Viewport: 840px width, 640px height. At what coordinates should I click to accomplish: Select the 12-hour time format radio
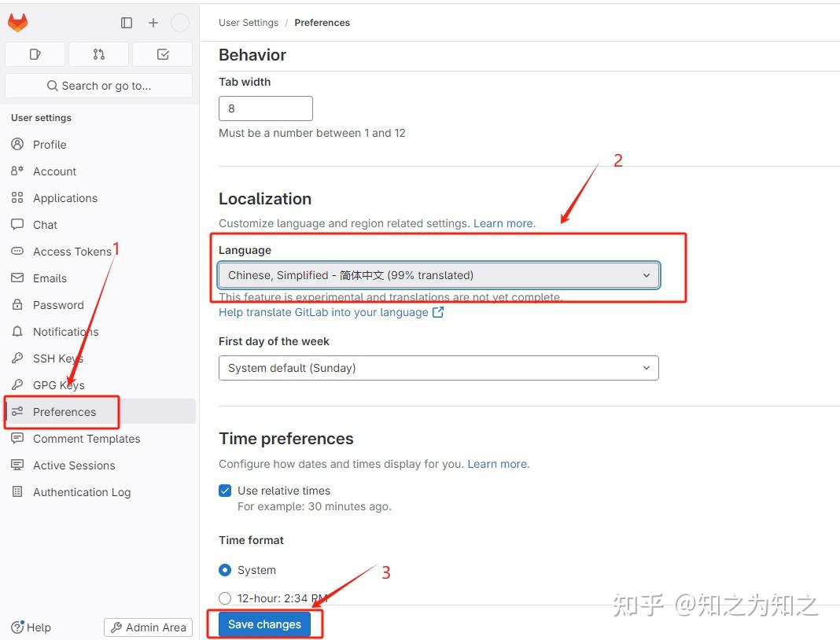click(225, 598)
